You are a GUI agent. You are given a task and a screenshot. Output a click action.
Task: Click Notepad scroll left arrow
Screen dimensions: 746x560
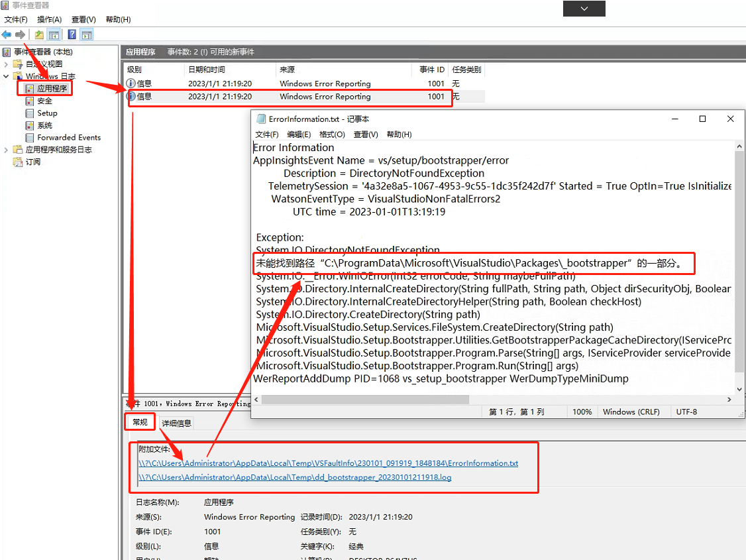[256, 400]
